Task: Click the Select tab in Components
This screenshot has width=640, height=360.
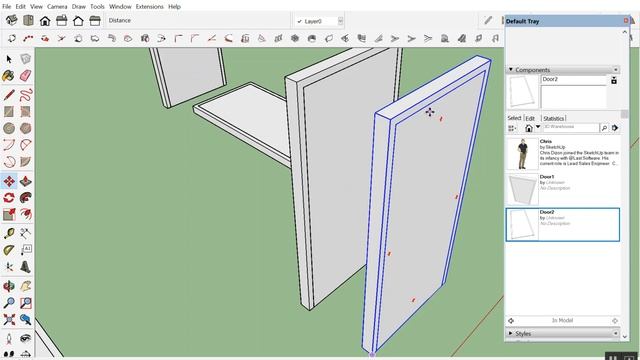Action: click(x=514, y=118)
